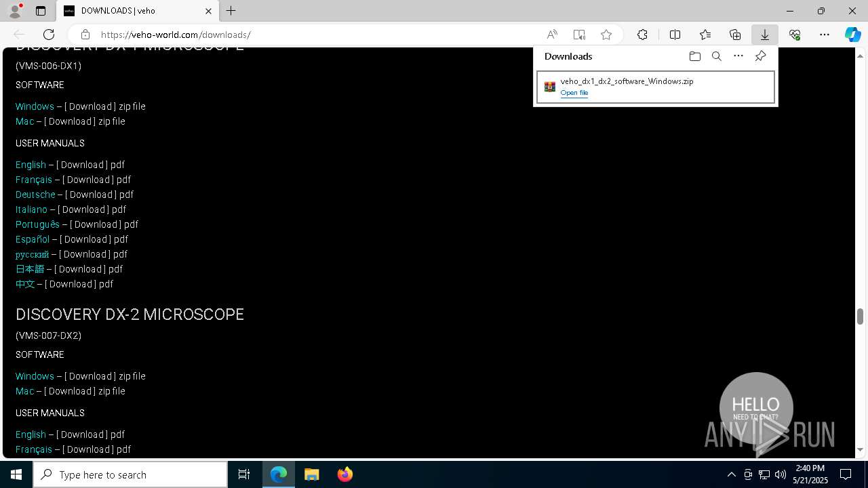Open Collections panel
This screenshot has width=868, height=488.
[735, 35]
